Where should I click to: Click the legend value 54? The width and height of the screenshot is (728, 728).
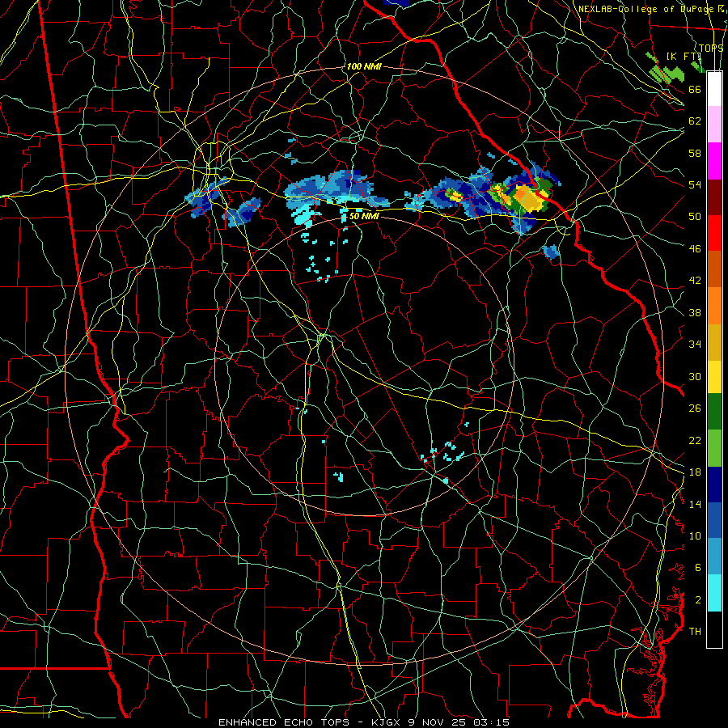[695, 184]
